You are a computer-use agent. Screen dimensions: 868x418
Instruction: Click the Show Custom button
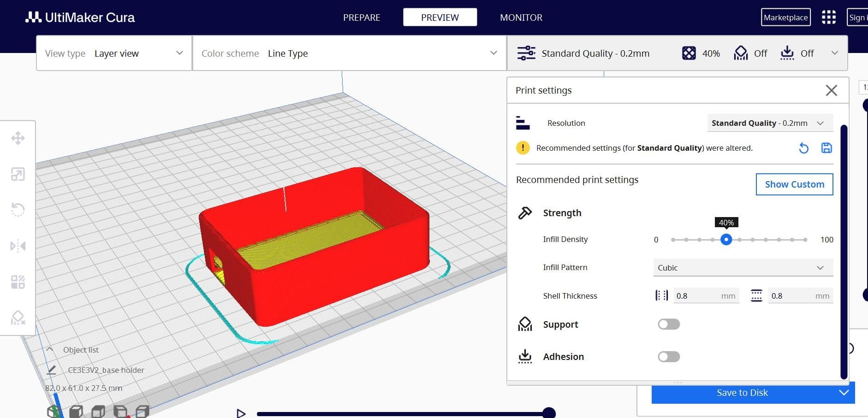coord(794,184)
